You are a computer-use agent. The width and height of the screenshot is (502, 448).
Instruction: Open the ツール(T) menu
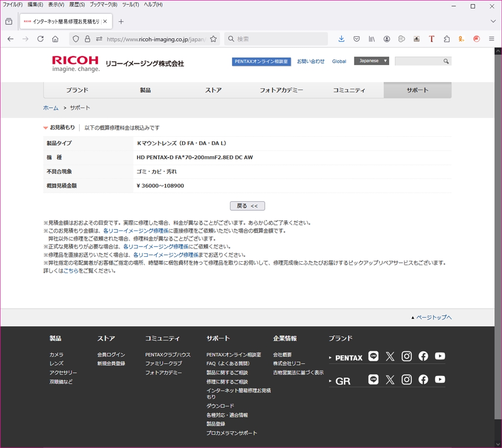coord(130,4)
